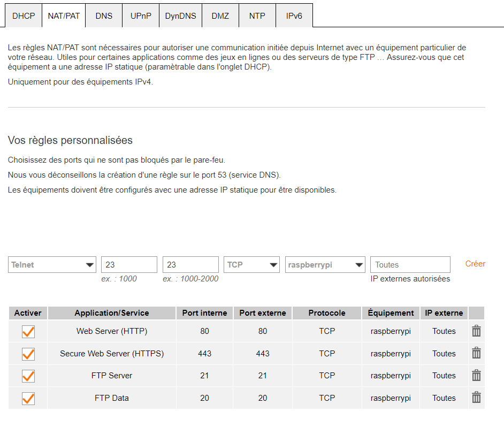504x427 pixels.
Task: Open the DNS tab
Action: pyautogui.click(x=104, y=16)
